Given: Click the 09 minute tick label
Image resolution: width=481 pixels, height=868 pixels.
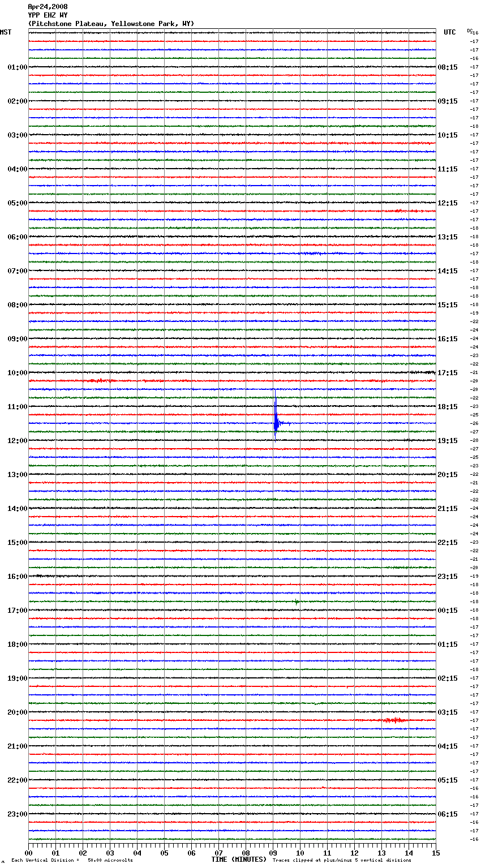Looking at the screenshot, I should (x=273, y=853).
